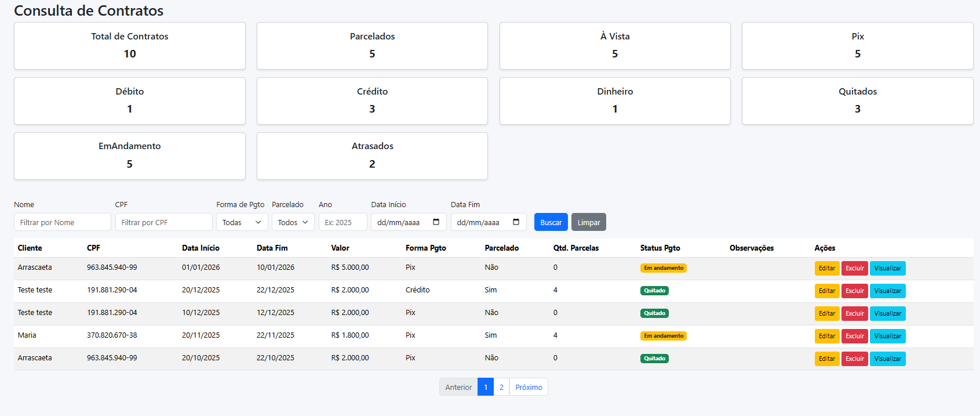Screen dimensions: 980x416
Task: Go to page 2 of results
Action: [501, 387]
